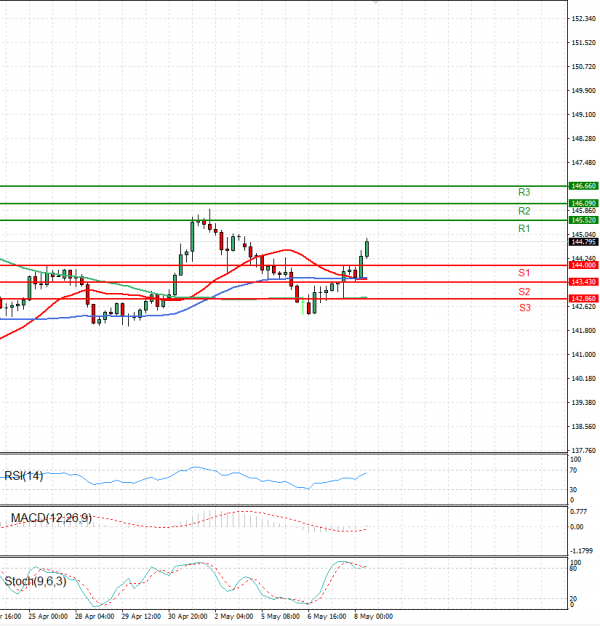Screen dimensions: 600x626
Task: Click the Stoch(9,6,3) indicator label
Action: coord(35,581)
